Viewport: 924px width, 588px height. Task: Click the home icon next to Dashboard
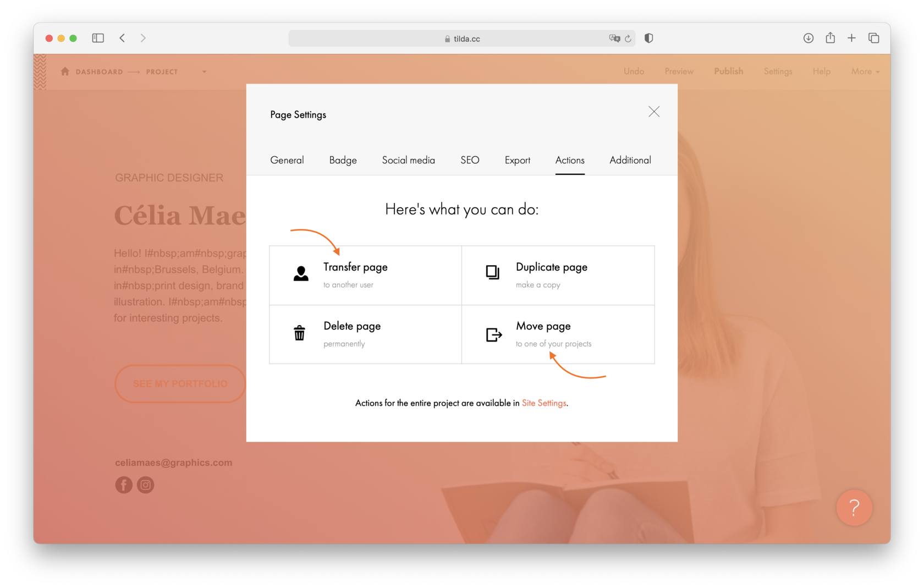pos(64,71)
